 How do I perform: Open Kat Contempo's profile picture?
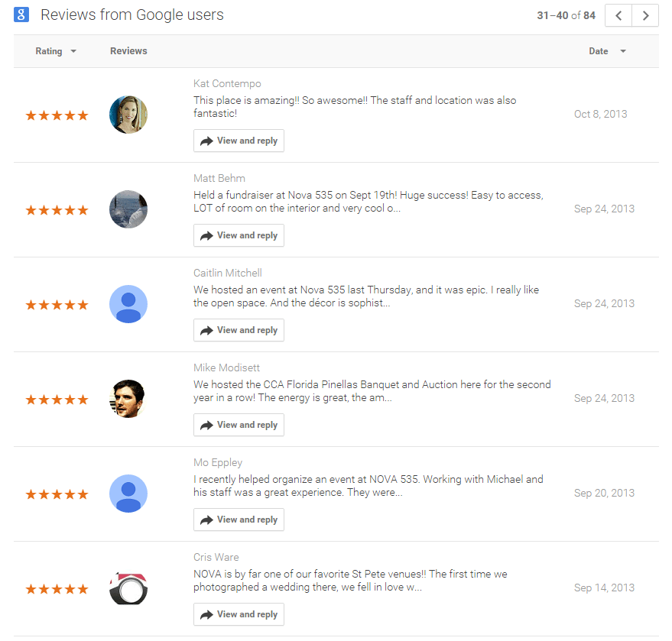point(128,115)
